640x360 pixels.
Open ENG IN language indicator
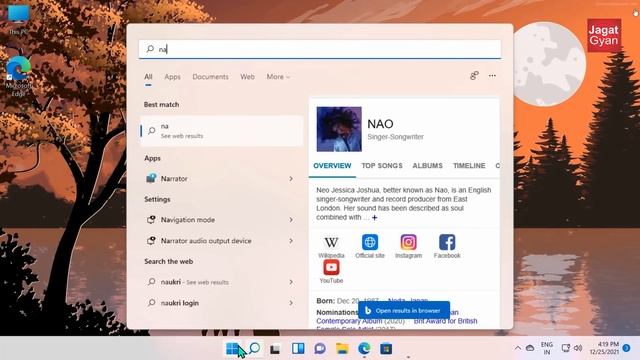[x=547, y=348]
